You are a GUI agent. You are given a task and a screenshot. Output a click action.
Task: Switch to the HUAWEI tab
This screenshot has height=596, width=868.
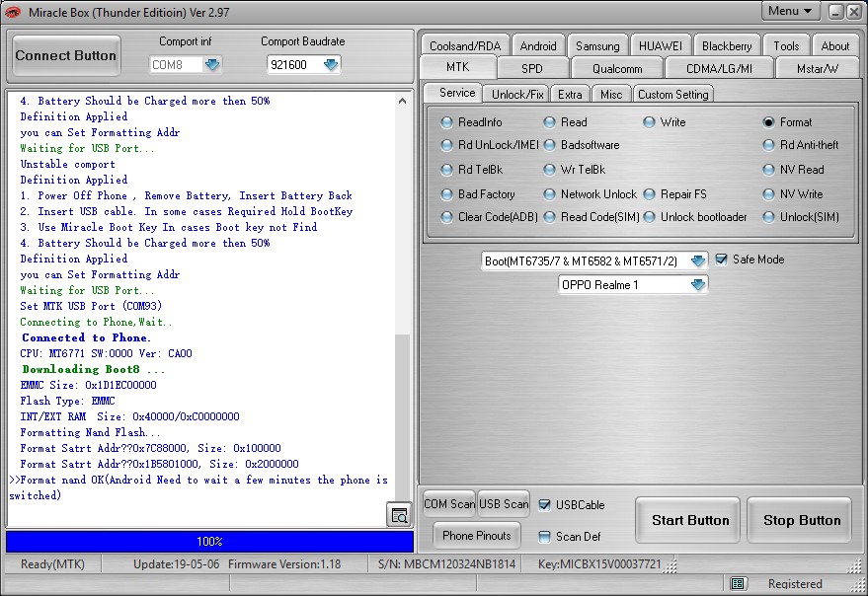point(661,46)
